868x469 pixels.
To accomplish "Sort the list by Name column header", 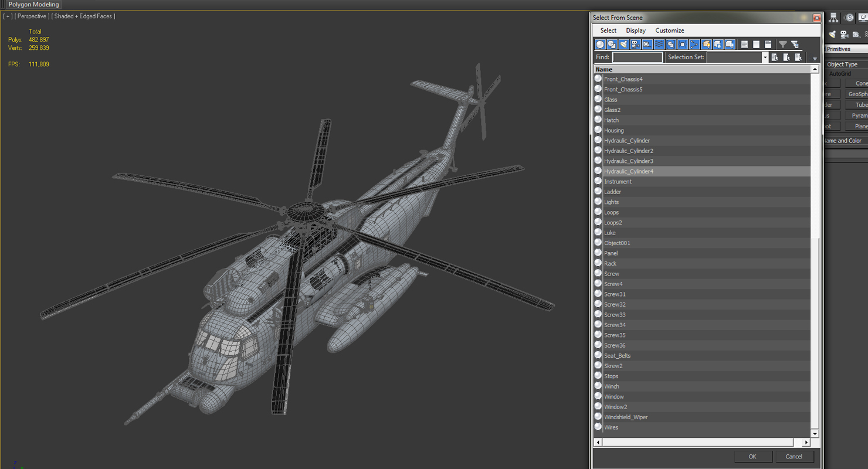I will 702,69.
